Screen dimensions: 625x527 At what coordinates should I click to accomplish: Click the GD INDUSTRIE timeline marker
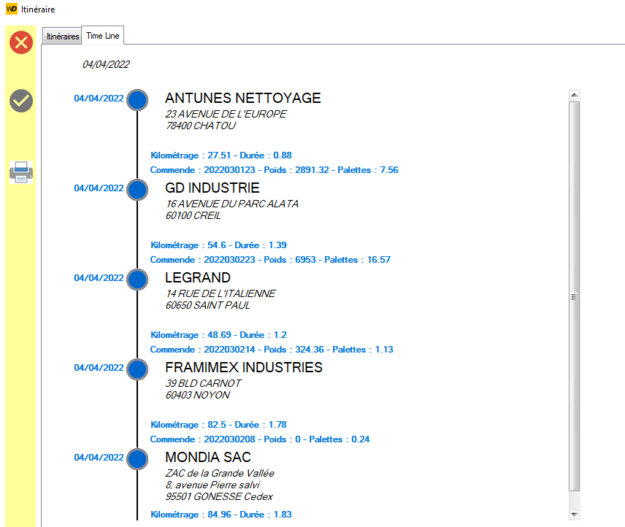coord(138,188)
